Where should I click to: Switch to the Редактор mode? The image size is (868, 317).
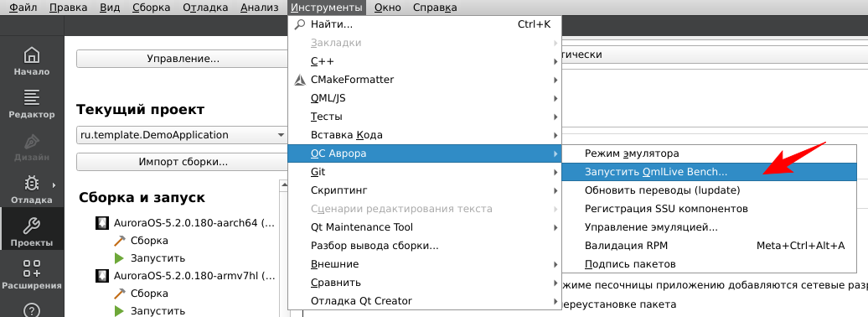tap(32, 104)
